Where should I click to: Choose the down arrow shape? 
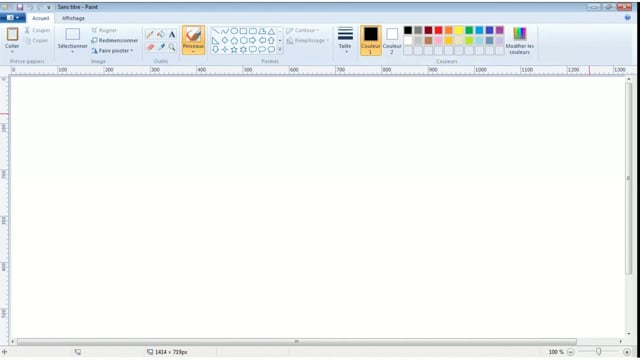click(215, 50)
